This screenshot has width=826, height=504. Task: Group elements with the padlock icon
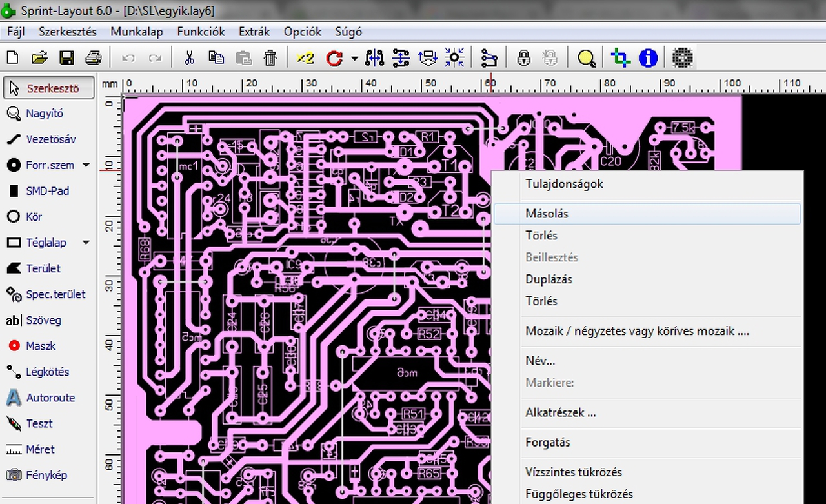524,58
